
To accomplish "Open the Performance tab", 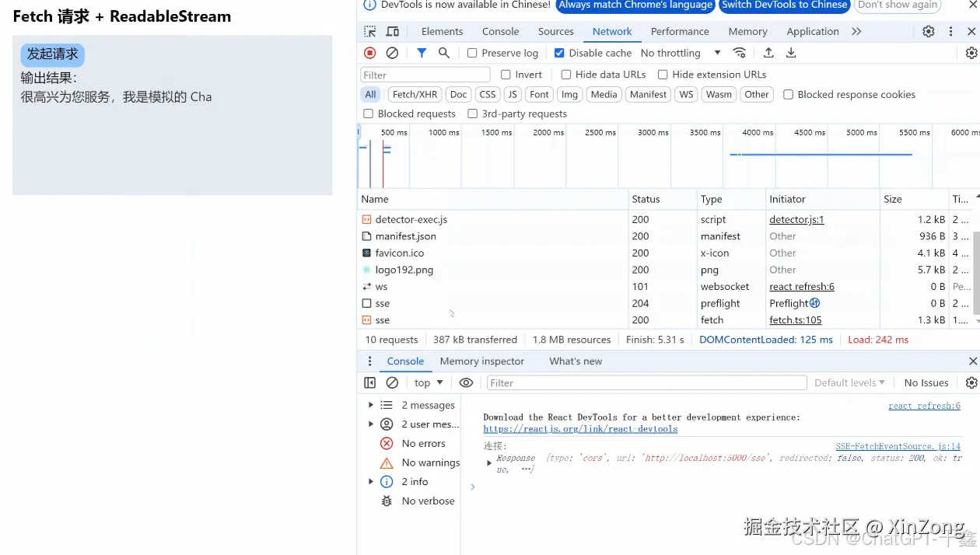I will pos(680,31).
